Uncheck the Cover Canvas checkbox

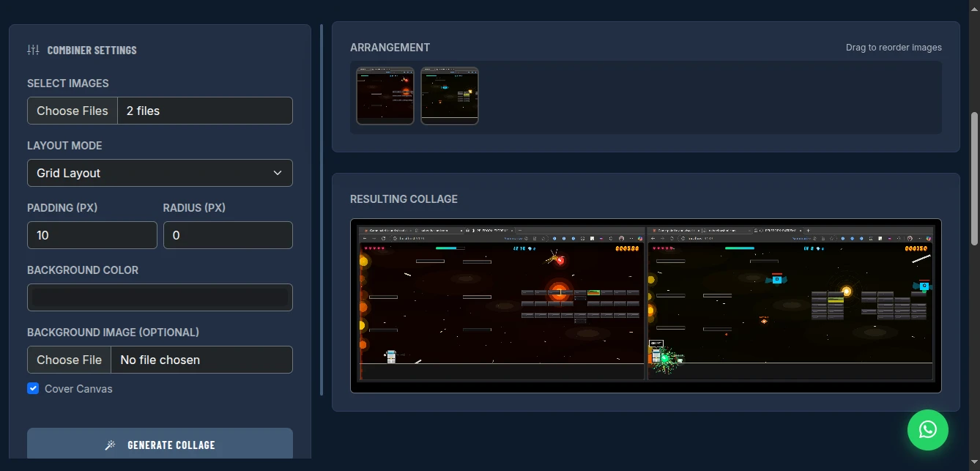click(x=33, y=388)
